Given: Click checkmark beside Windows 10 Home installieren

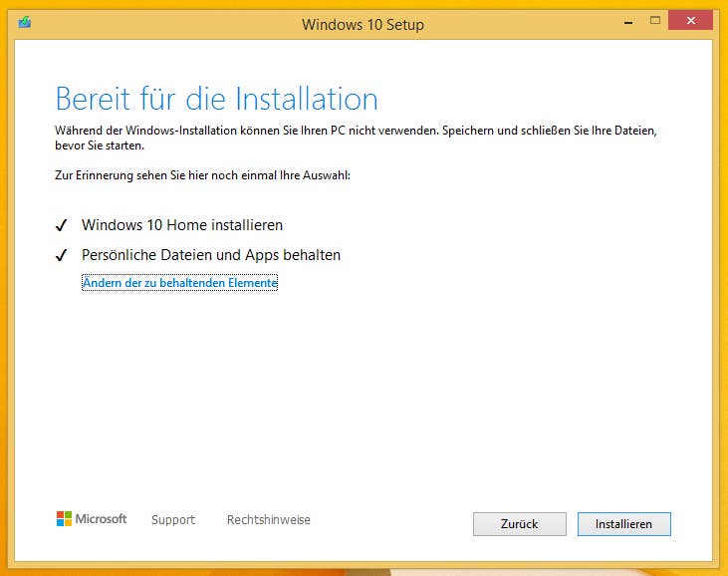Looking at the screenshot, I should coord(61,226).
